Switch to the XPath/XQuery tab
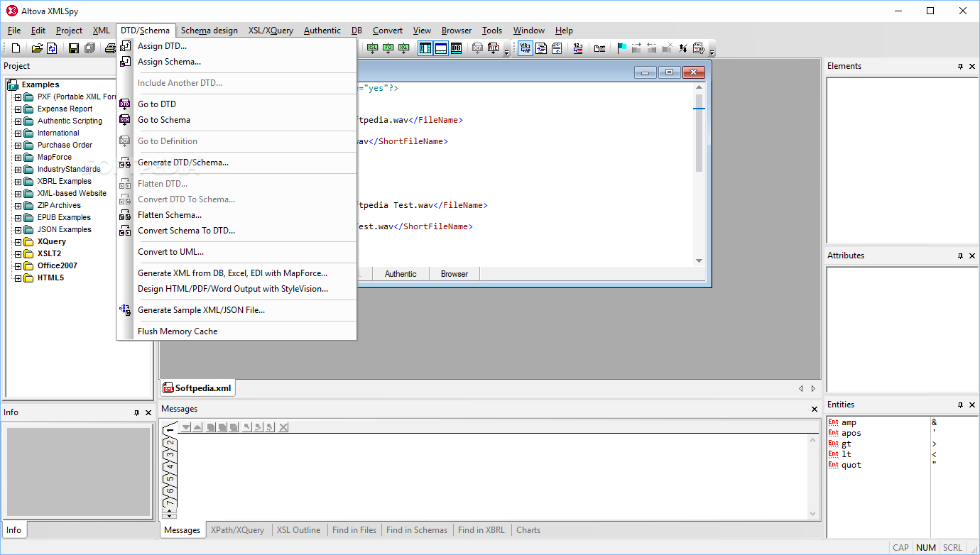This screenshot has height=555, width=980. tap(237, 530)
